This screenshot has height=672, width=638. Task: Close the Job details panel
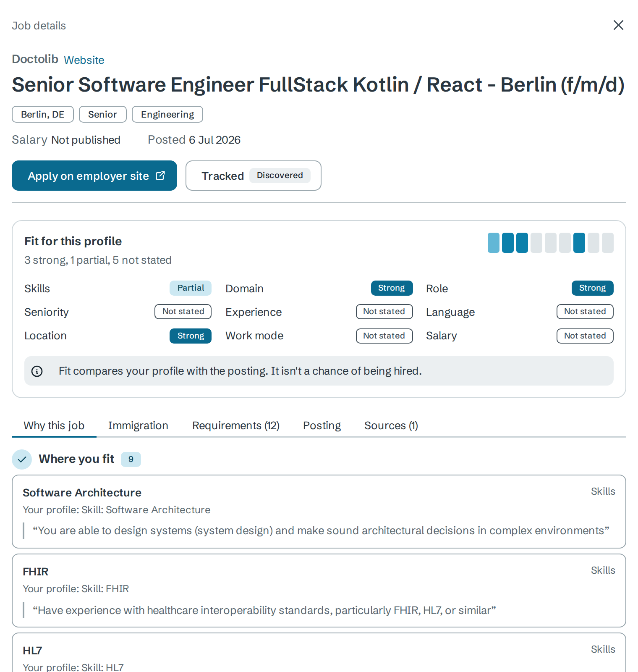click(618, 25)
